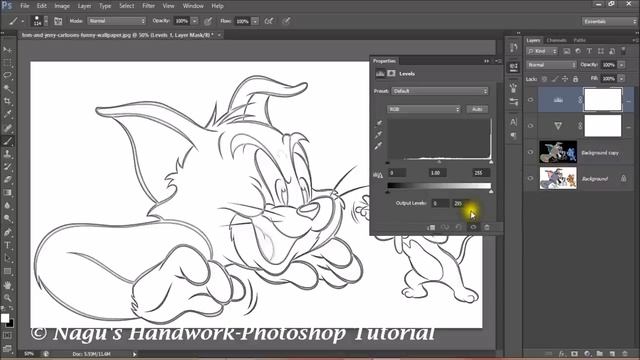Select the Brush tool in left toolbar
Image resolution: width=640 pixels, height=360 pixels.
coord(7,141)
